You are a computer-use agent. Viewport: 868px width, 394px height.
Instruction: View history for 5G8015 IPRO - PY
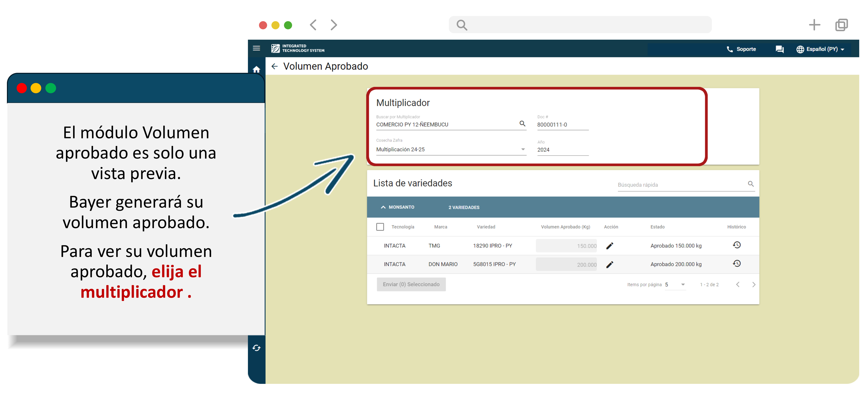pos(737,264)
